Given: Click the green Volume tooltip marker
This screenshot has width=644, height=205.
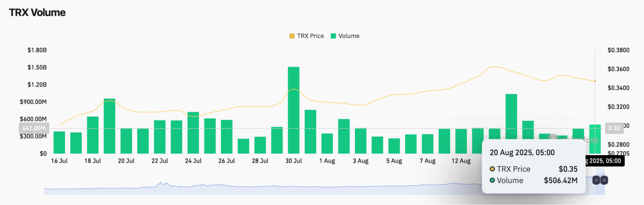Looking at the screenshot, I should pyautogui.click(x=492, y=181).
